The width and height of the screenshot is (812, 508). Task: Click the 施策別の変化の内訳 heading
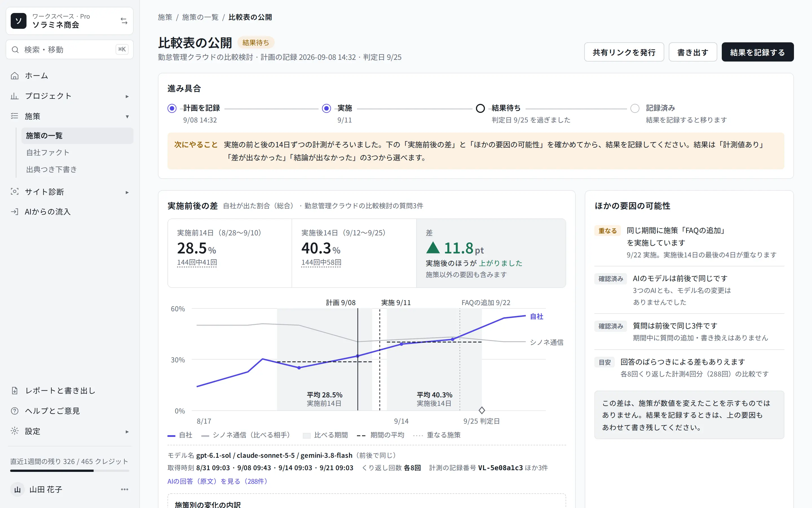pyautogui.click(x=208, y=504)
